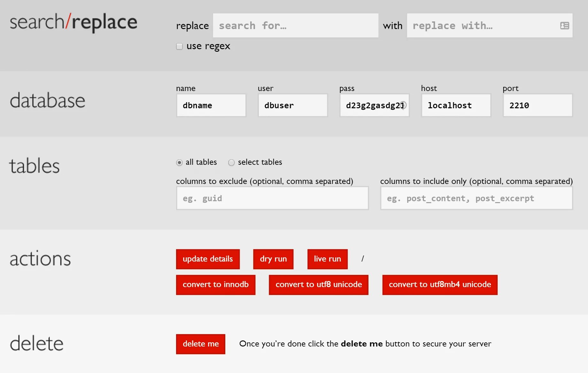Click the port field showing 2210

click(538, 105)
